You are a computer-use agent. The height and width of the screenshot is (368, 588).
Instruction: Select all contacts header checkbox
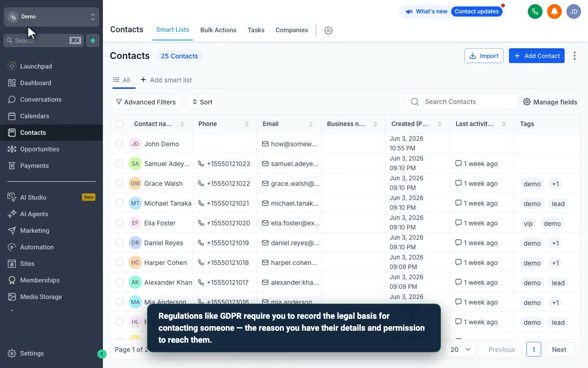pyautogui.click(x=119, y=124)
